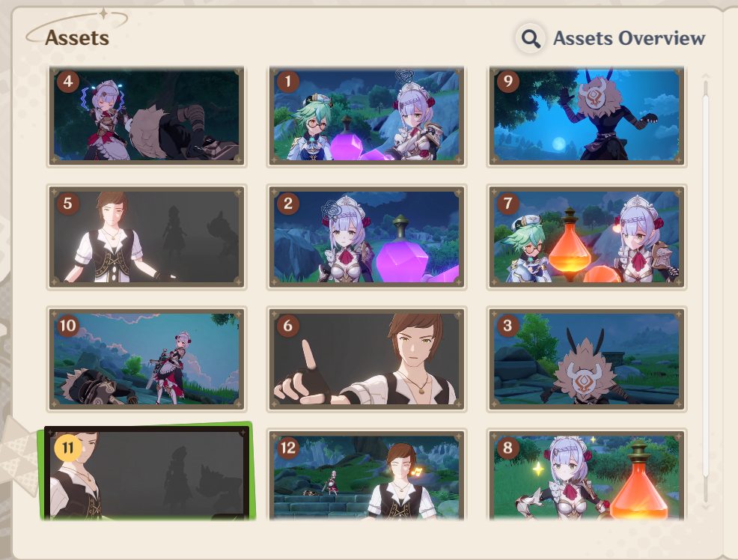Select asset 8 sparkling maid with orange potion
Image resolution: width=738 pixels, height=560 pixels.
[587, 475]
